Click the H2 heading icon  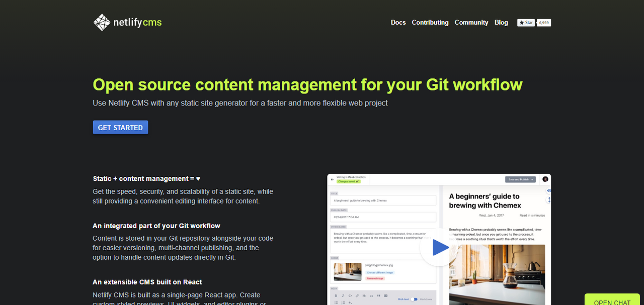[x=371, y=295]
